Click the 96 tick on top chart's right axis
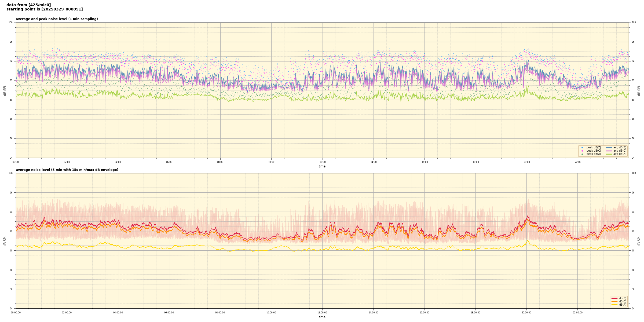Image resolution: width=644 pixels, height=322 pixels. pos(634,42)
